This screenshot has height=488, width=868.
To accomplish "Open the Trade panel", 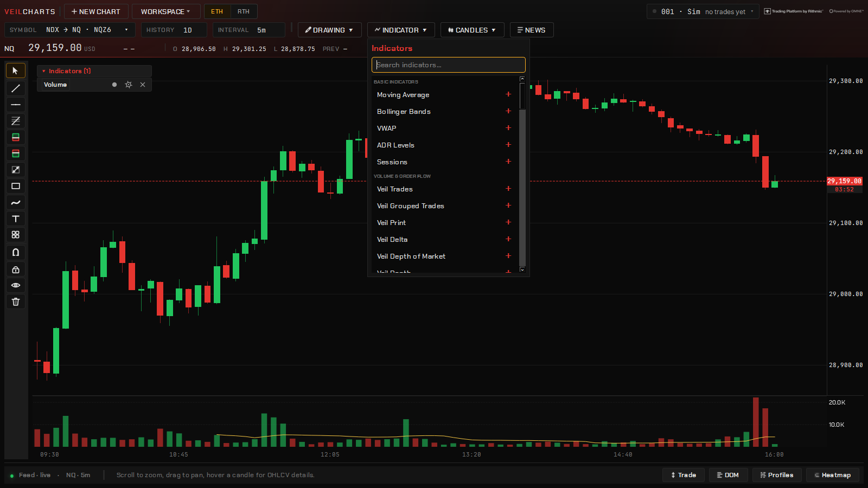I will [684, 475].
